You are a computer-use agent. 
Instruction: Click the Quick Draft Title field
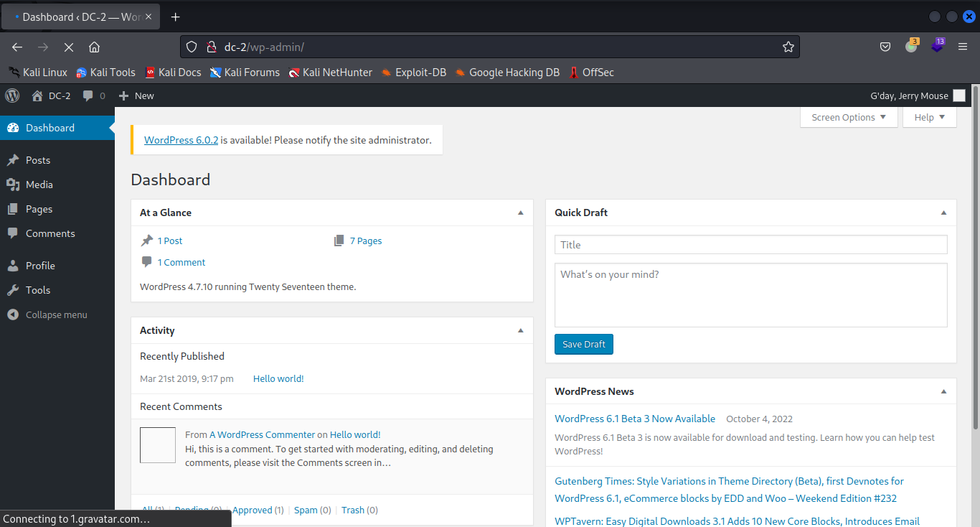click(x=750, y=245)
